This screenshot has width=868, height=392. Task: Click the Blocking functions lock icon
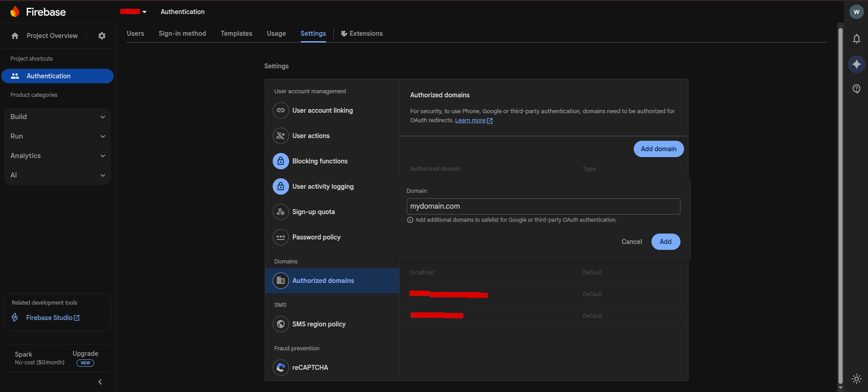tap(281, 161)
